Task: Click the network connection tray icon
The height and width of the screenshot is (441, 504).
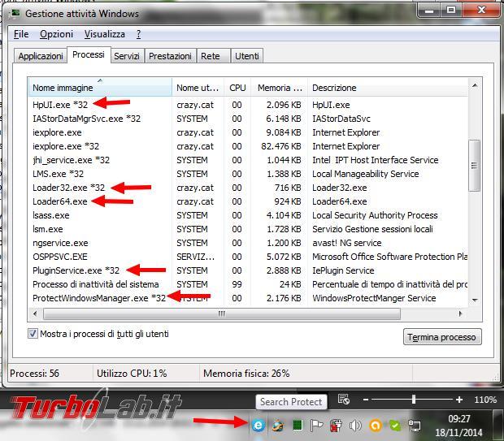Action: click(x=415, y=426)
